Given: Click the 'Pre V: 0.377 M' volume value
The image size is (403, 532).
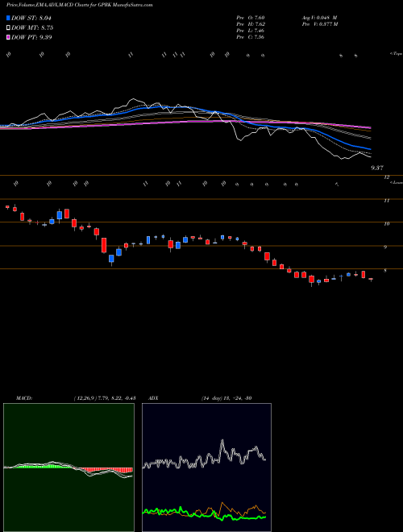Looking at the screenshot, I should point(320,24).
